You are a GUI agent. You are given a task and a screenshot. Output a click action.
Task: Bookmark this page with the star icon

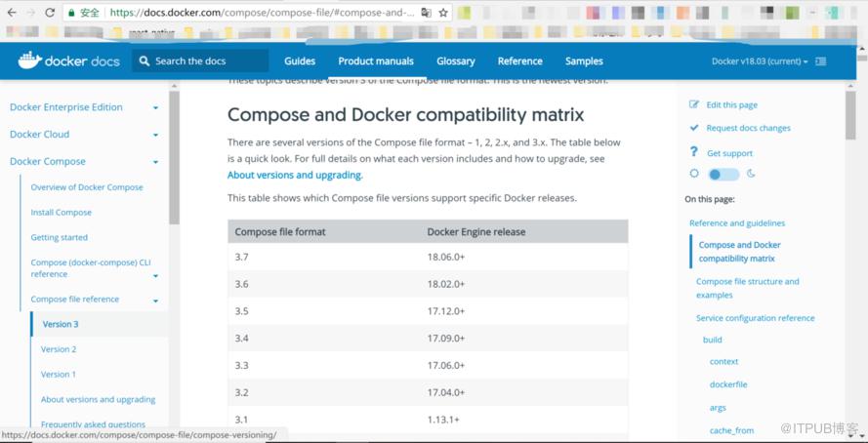[443, 12]
